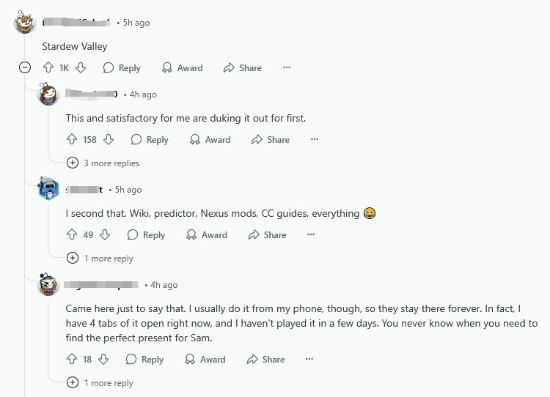Open overflow menu on the 49-vote comment
This screenshot has height=397, width=550.
pos(311,234)
